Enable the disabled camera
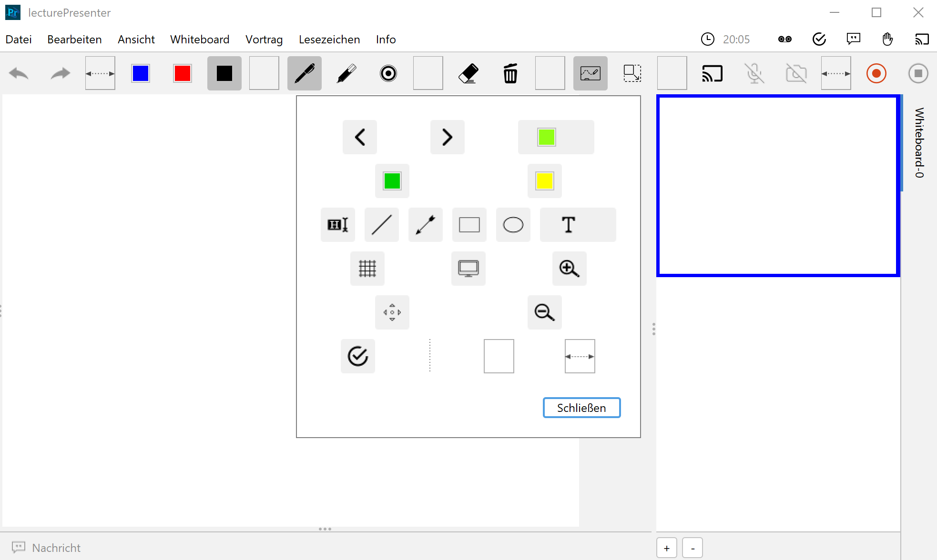Screen dimensions: 937x560 click(796, 73)
